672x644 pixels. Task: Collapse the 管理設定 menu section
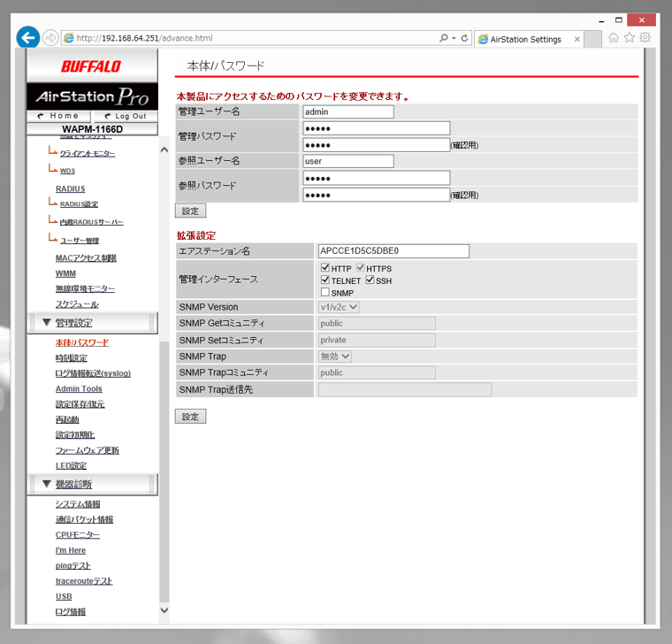pos(92,322)
